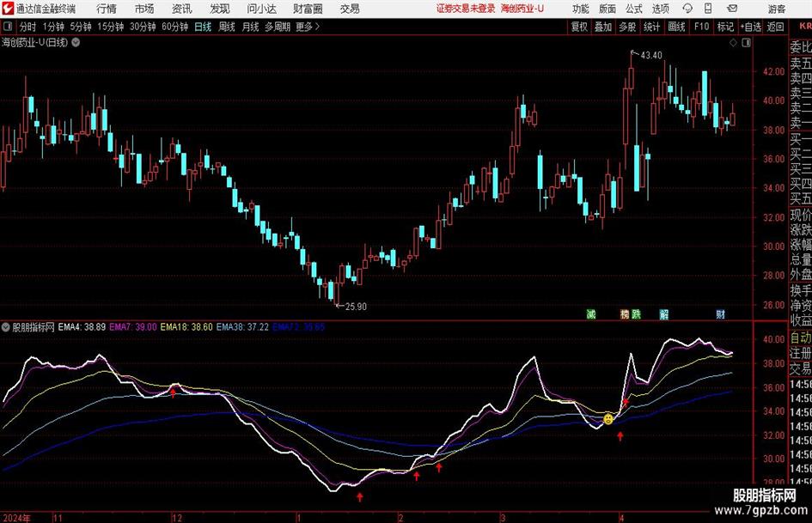Toggle the right info panel icon
The width and height of the screenshot is (812, 523).
click(x=746, y=43)
